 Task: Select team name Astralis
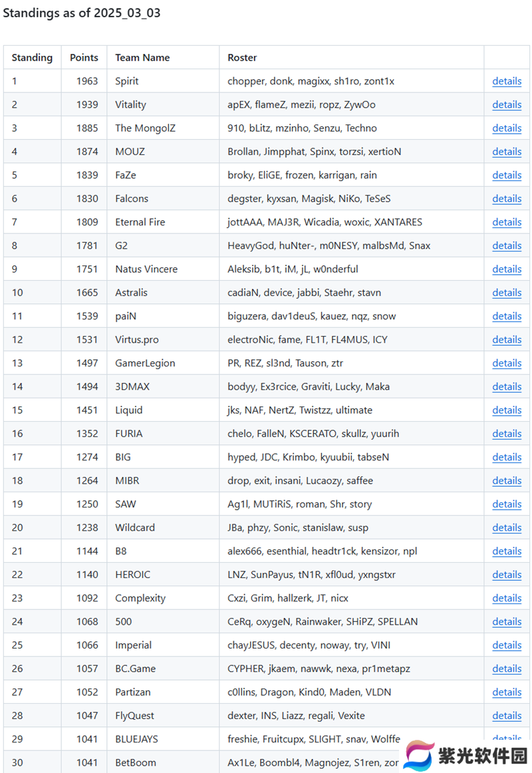(131, 292)
